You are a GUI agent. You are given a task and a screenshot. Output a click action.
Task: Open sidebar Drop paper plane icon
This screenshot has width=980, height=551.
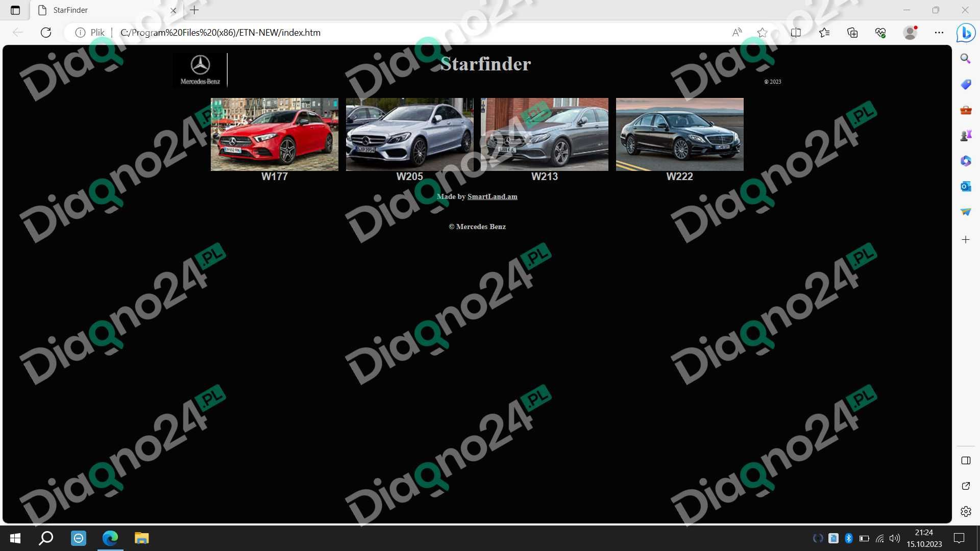coord(966,212)
